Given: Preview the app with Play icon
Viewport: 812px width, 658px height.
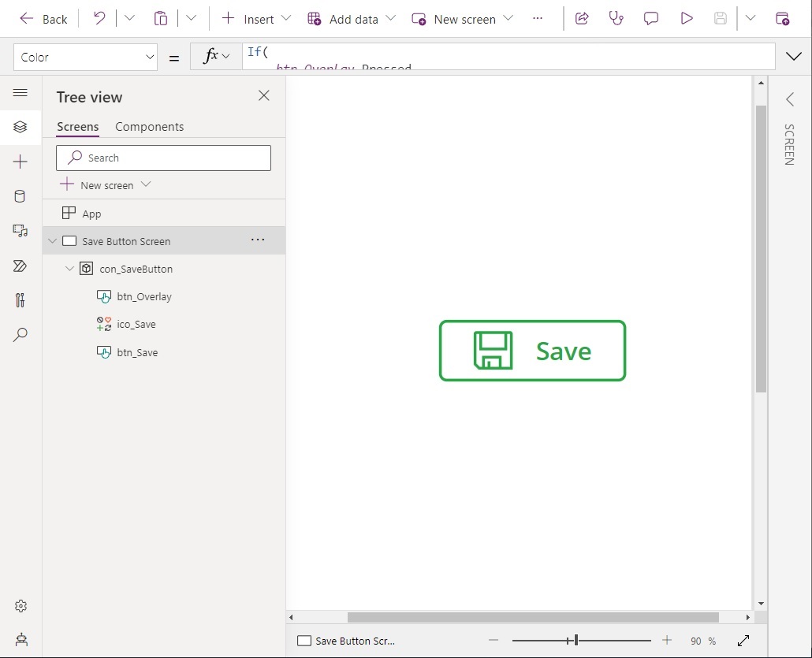Looking at the screenshot, I should click(686, 19).
